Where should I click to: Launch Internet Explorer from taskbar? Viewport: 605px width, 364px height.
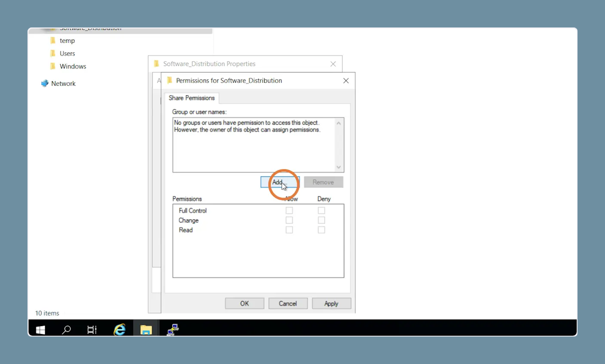[120, 329]
